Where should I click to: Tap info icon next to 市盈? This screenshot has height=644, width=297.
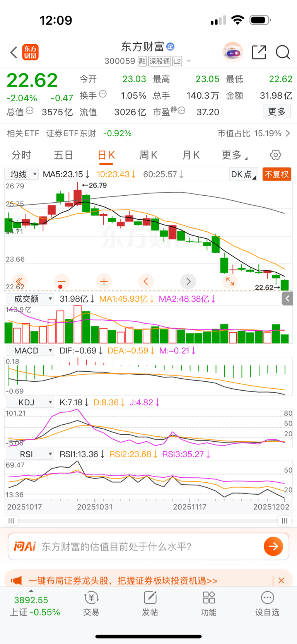(181, 111)
